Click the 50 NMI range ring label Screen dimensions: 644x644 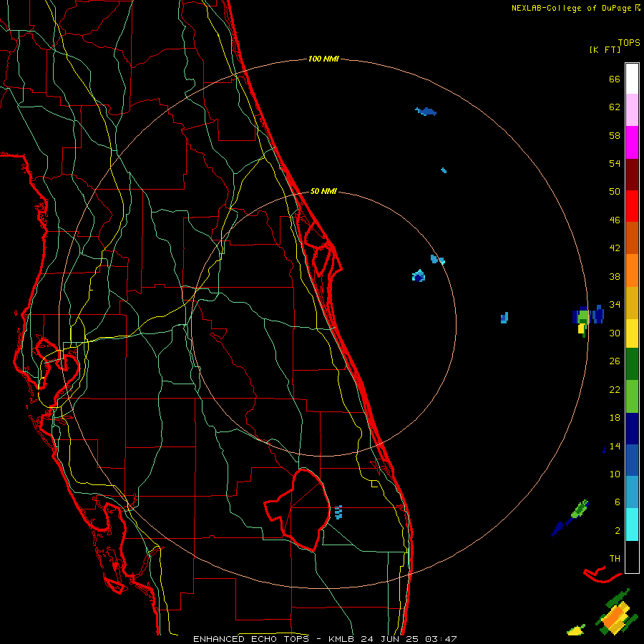point(323,191)
